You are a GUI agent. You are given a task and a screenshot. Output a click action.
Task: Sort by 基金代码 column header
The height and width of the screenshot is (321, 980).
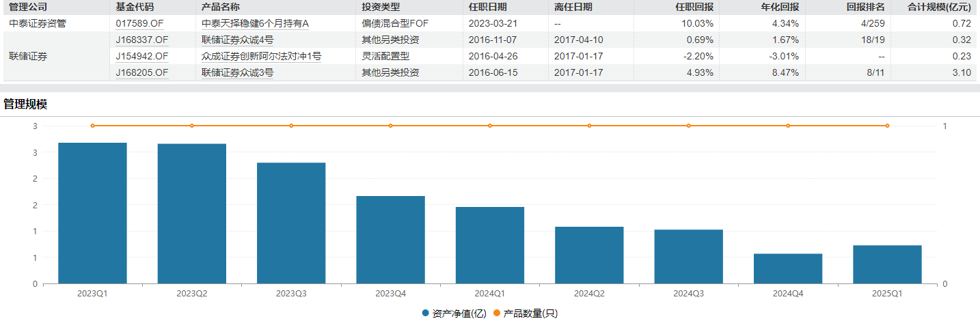point(135,7)
